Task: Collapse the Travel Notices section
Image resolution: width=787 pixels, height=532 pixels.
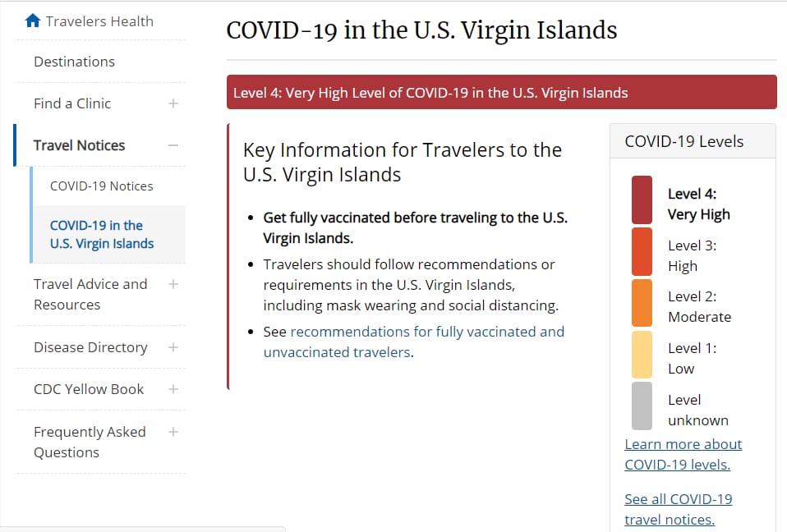Action: coord(173,145)
